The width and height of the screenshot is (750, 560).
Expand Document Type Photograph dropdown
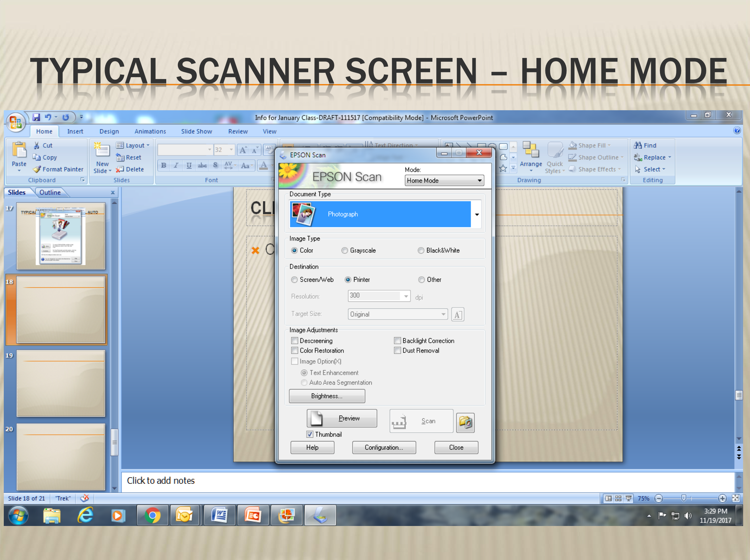(x=477, y=214)
